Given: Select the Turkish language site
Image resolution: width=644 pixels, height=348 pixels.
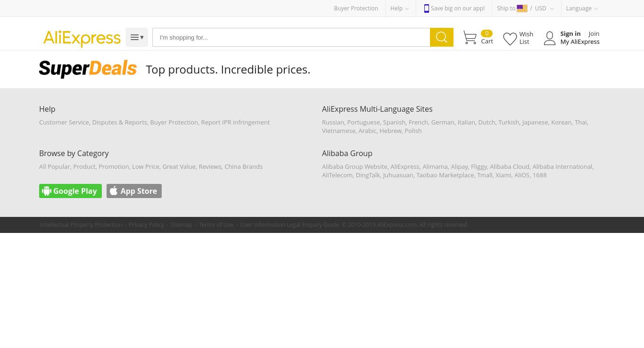Looking at the screenshot, I should (509, 122).
